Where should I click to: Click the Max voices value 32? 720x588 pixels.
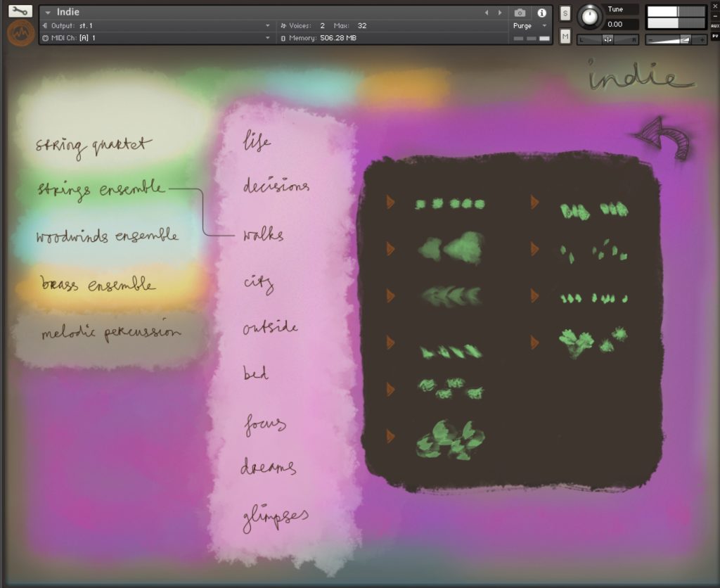pyautogui.click(x=362, y=26)
